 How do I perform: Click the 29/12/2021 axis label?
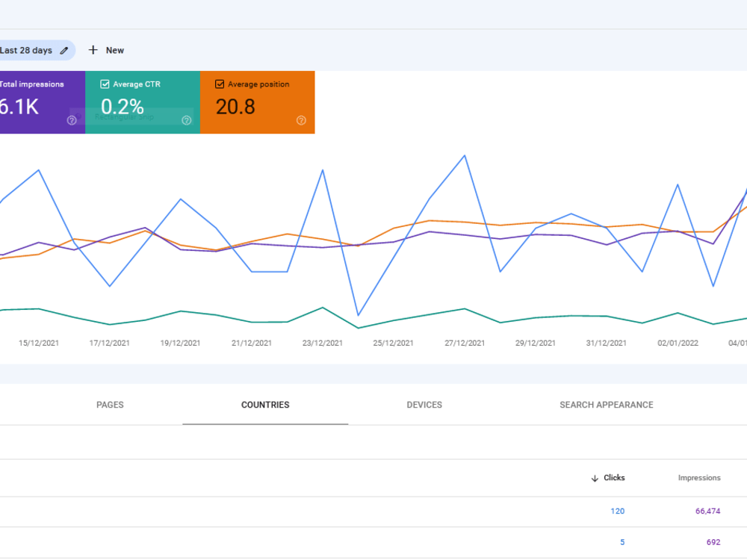click(536, 343)
